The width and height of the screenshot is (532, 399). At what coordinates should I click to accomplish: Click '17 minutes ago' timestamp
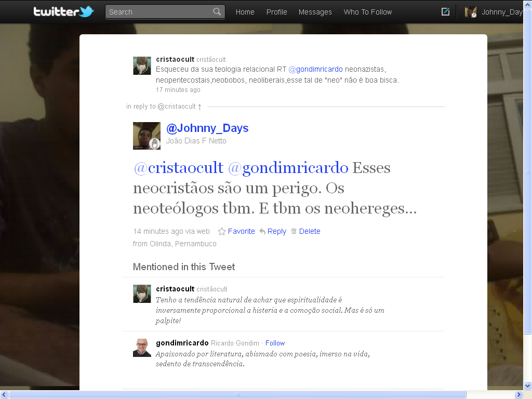(x=178, y=89)
